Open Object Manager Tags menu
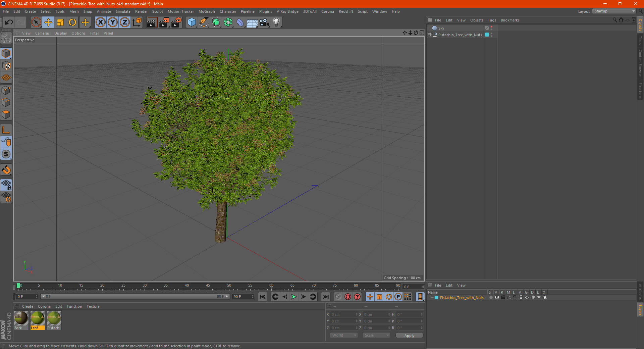The height and width of the screenshot is (349, 644). tap(492, 20)
